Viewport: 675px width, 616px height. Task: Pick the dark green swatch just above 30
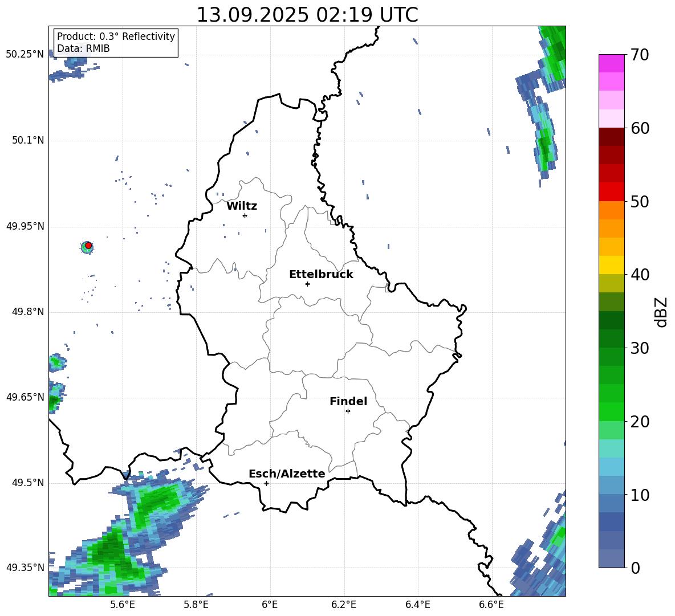click(x=611, y=338)
